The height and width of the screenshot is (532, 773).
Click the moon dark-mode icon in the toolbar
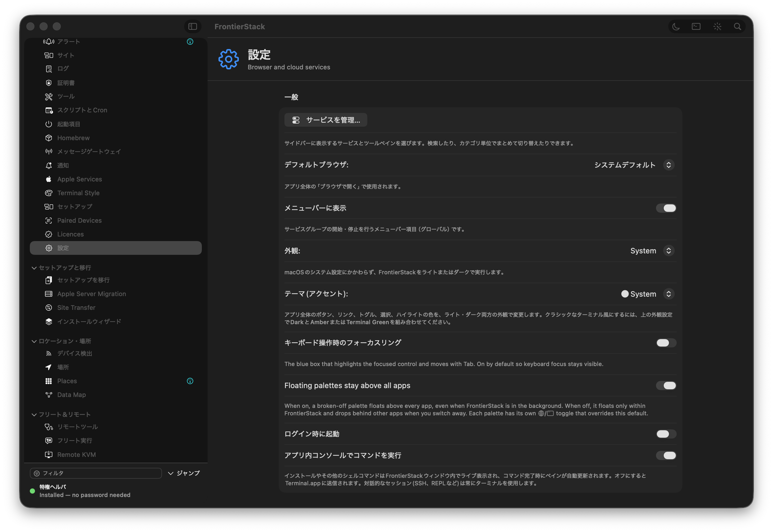(676, 26)
